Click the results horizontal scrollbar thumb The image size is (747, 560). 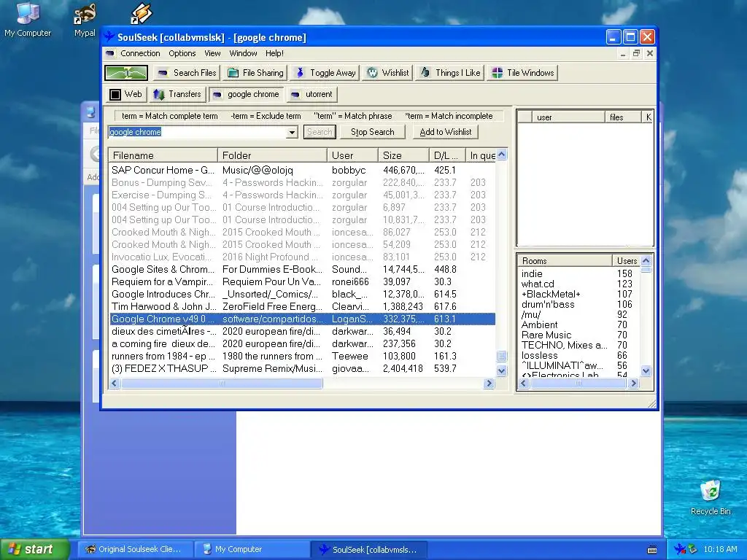222,383
